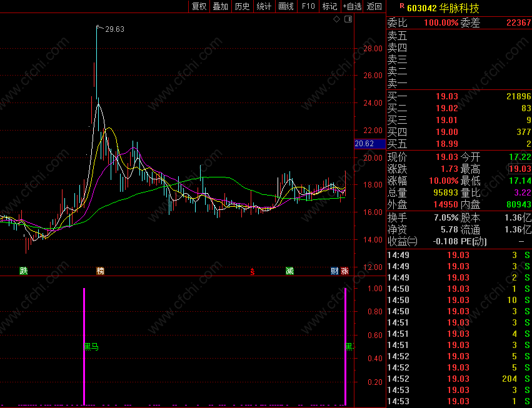The width and height of the screenshot is (532, 408).
Task: Click the 今开 value 17.22
Action: pos(519,157)
